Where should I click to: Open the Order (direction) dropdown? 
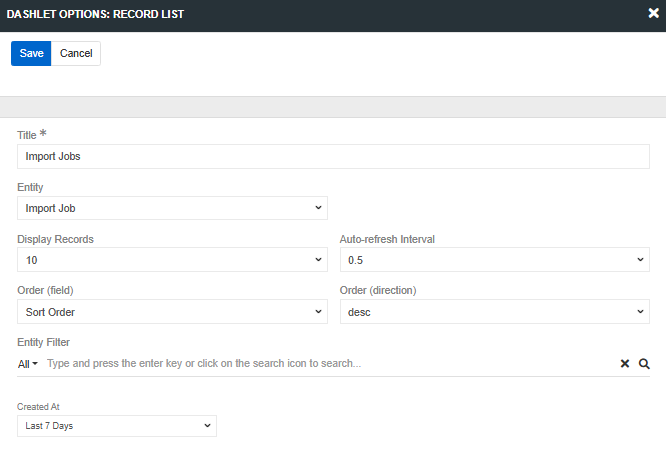(x=495, y=312)
